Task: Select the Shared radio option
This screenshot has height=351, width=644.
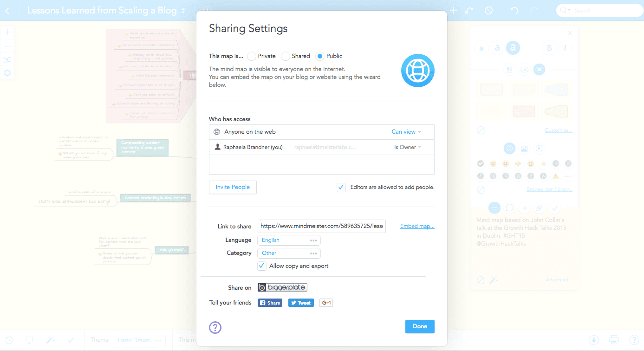Action: [286, 56]
